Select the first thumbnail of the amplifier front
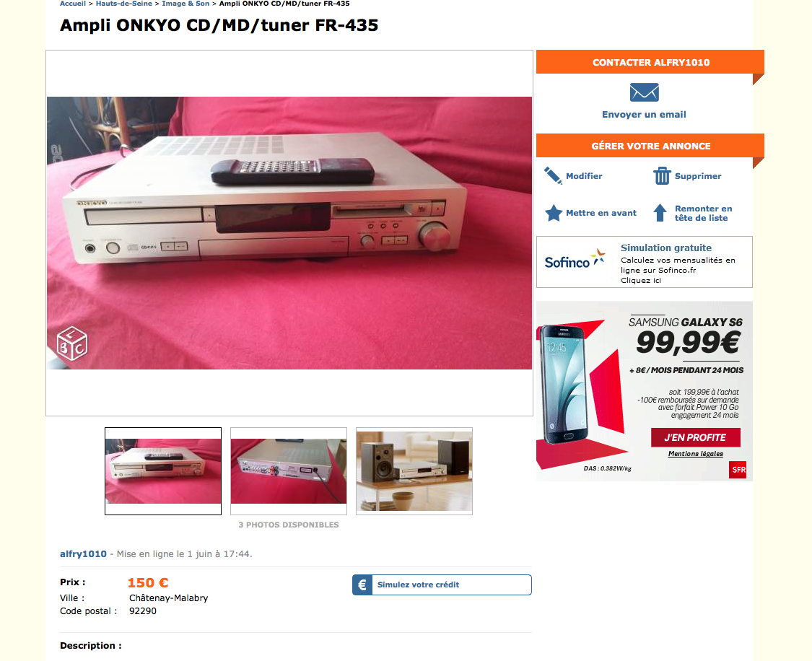This screenshot has height=661, width=812. [163, 471]
